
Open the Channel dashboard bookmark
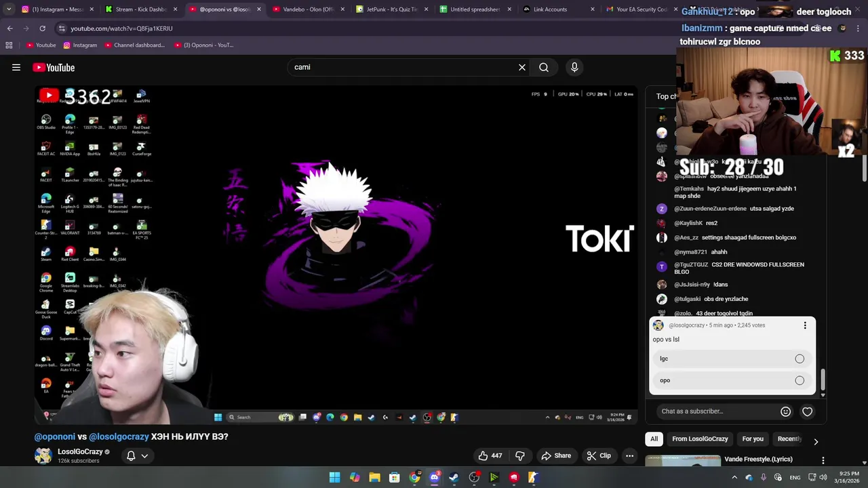134,45
